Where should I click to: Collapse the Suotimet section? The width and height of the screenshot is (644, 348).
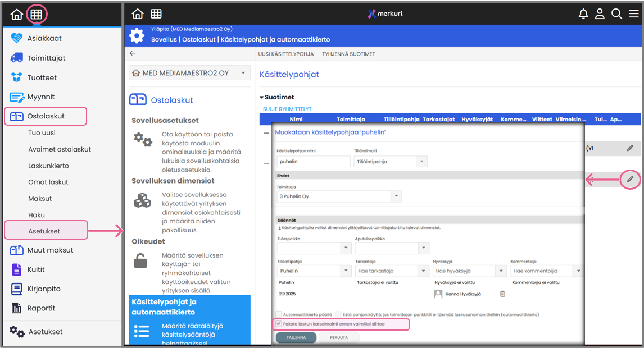coord(262,97)
